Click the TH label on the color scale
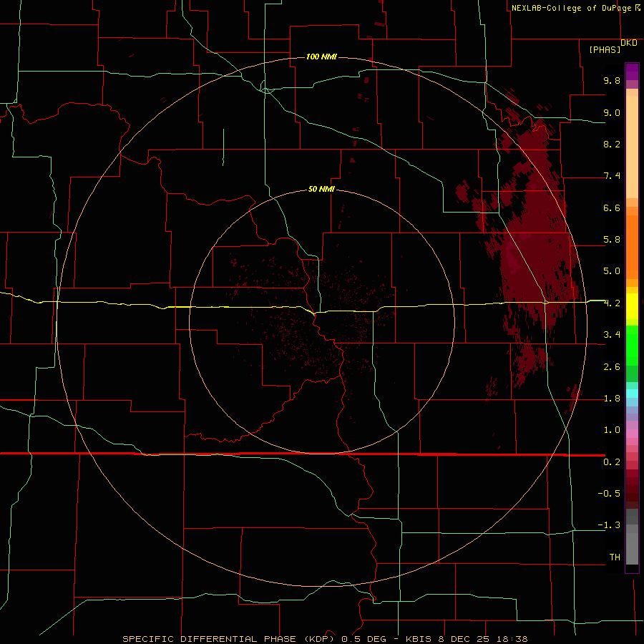 click(615, 557)
